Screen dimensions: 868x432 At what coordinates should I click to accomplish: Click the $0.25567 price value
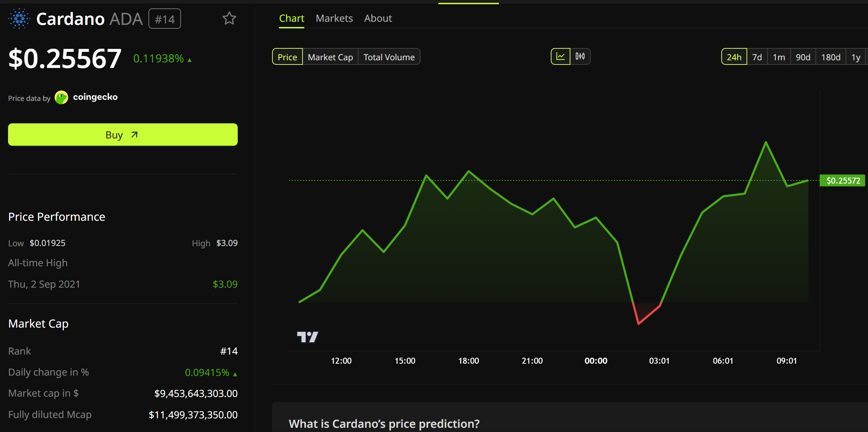click(65, 59)
